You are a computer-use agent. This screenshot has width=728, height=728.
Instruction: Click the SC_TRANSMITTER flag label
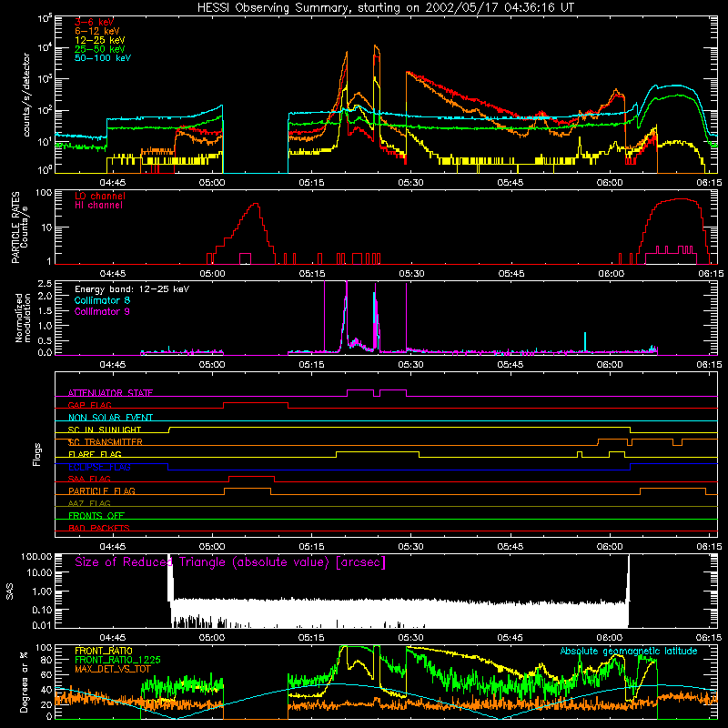point(106,442)
